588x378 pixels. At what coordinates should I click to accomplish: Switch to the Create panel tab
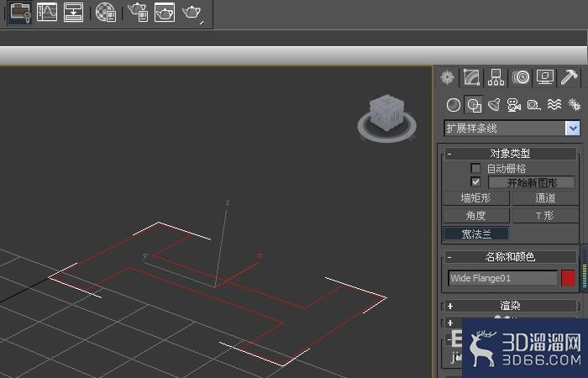pos(448,77)
